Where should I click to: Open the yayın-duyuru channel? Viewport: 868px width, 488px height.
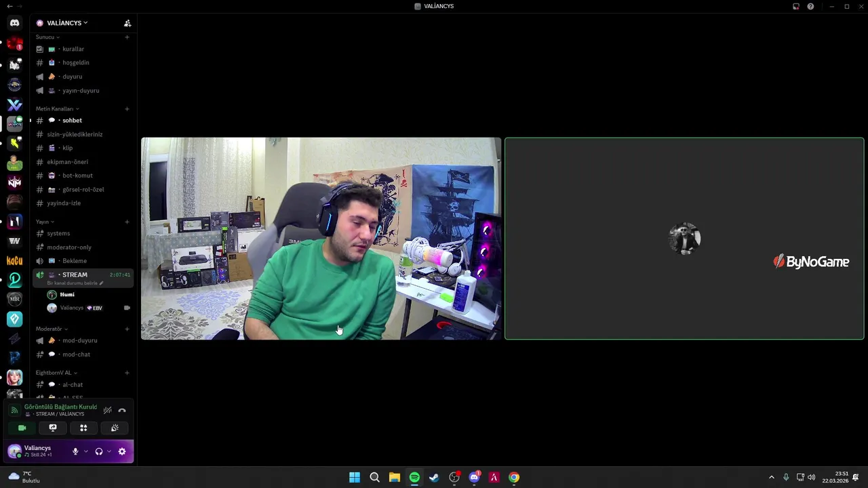(83, 90)
